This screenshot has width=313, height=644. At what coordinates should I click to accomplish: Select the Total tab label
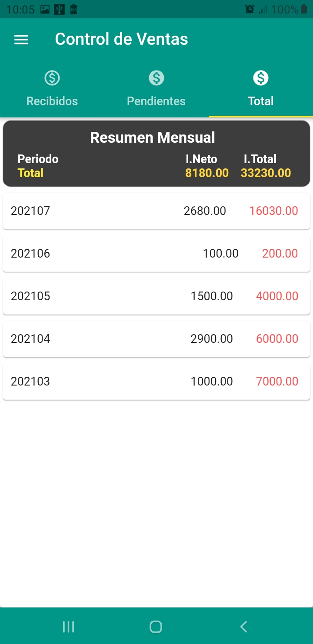point(261,101)
